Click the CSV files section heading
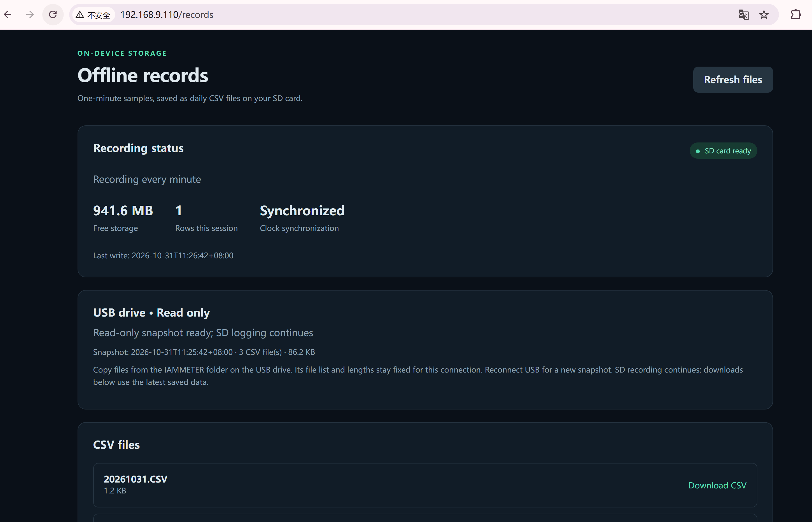Image resolution: width=812 pixels, height=522 pixels. [116, 444]
